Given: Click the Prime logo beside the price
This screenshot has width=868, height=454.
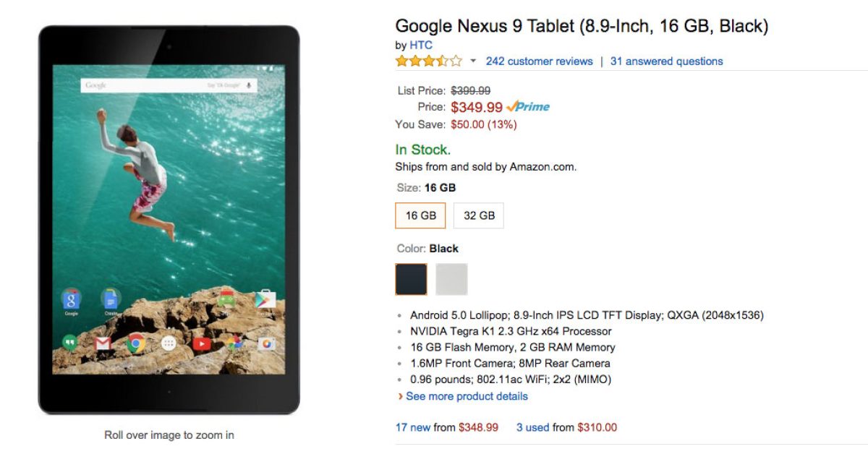Looking at the screenshot, I should (528, 106).
